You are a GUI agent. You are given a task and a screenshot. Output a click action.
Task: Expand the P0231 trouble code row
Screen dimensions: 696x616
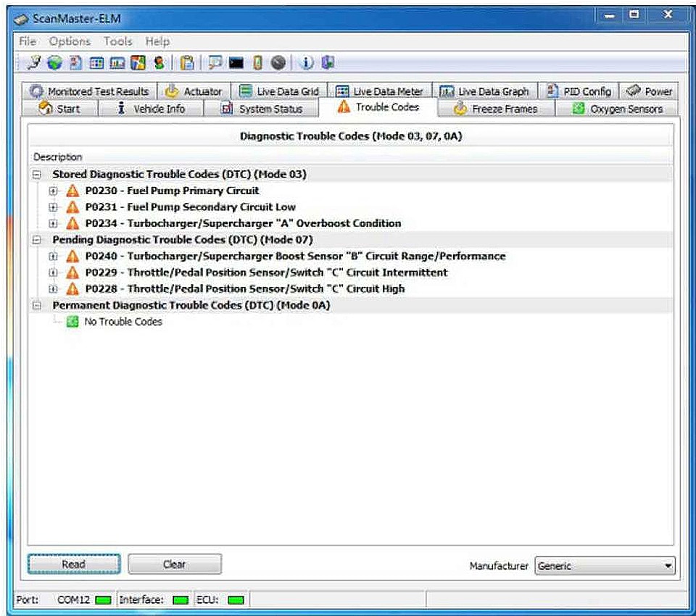53,207
